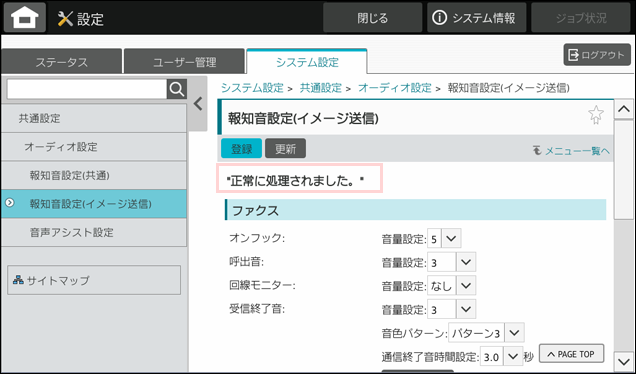Screen dimensions: 636x374
Task: Click the ログアウト logout button
Action: (597, 55)
